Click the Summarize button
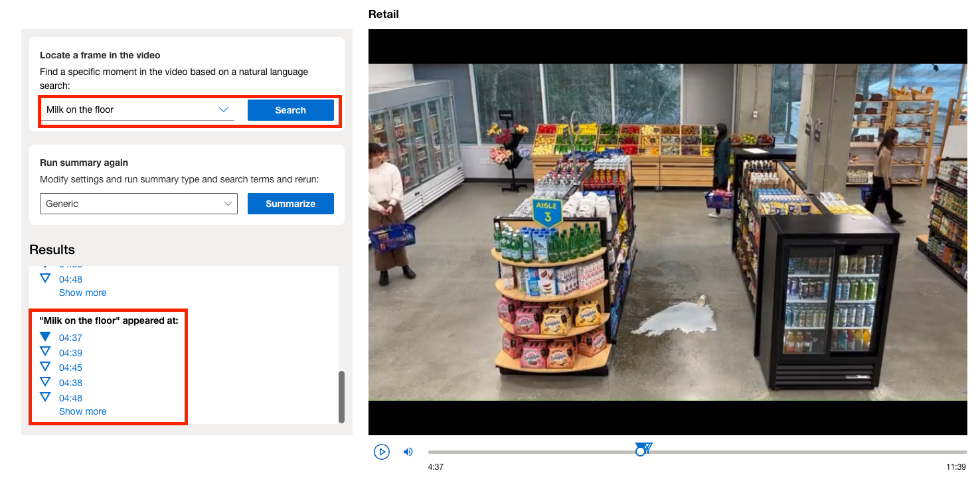The image size is (980, 483). 290,204
